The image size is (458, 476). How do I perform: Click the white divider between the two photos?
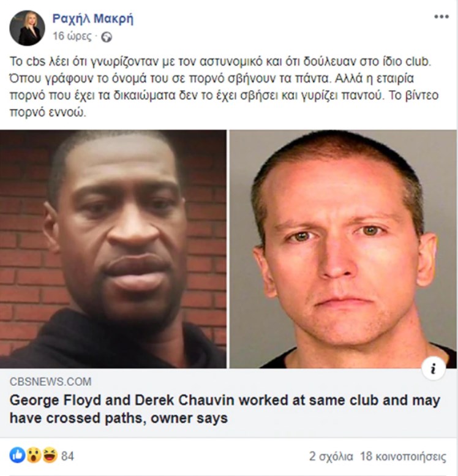click(x=228, y=249)
